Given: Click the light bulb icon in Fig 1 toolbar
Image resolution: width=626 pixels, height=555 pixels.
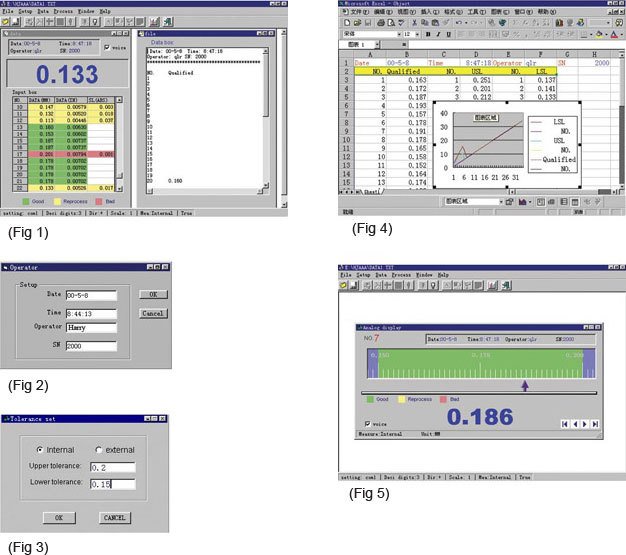Looking at the screenshot, I should [x=95, y=22].
